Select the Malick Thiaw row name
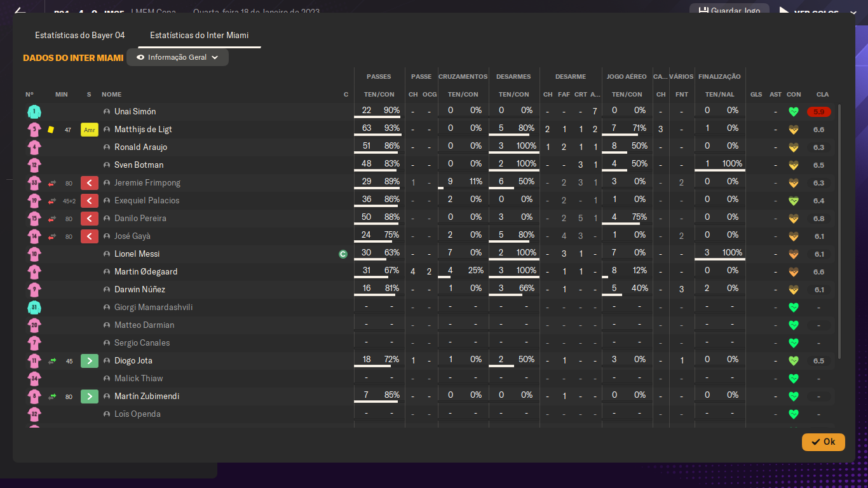 pos(139,379)
